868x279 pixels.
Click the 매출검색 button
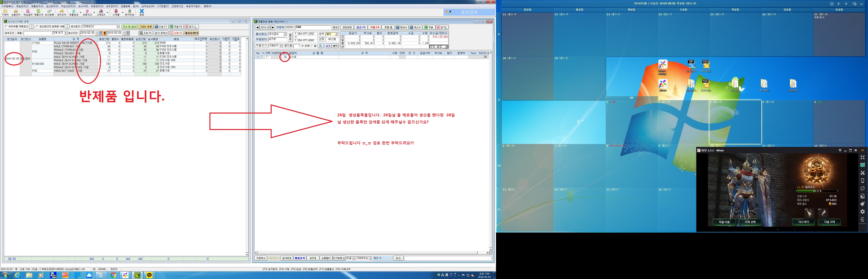click(300, 258)
